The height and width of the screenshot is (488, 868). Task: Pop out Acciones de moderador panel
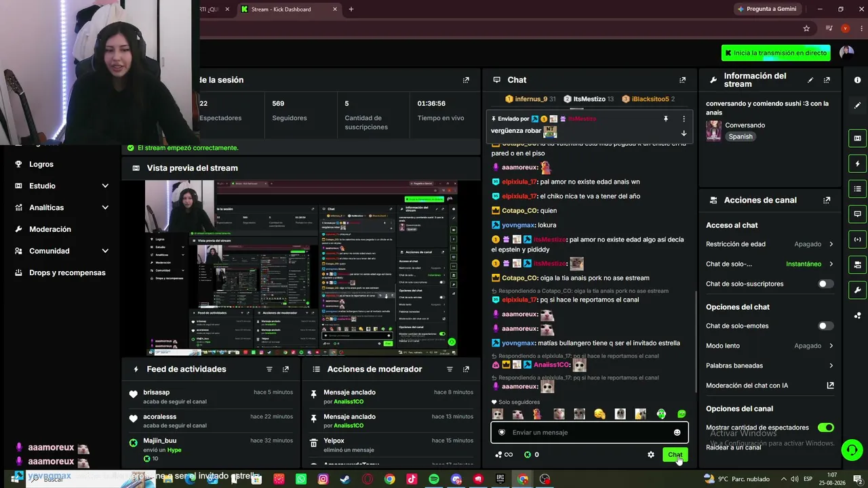pyautogui.click(x=466, y=369)
